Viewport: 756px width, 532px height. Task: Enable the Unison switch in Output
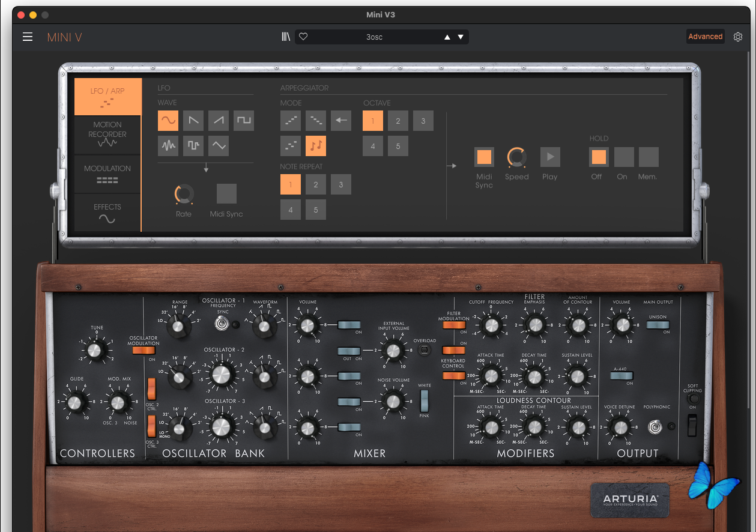tap(657, 325)
